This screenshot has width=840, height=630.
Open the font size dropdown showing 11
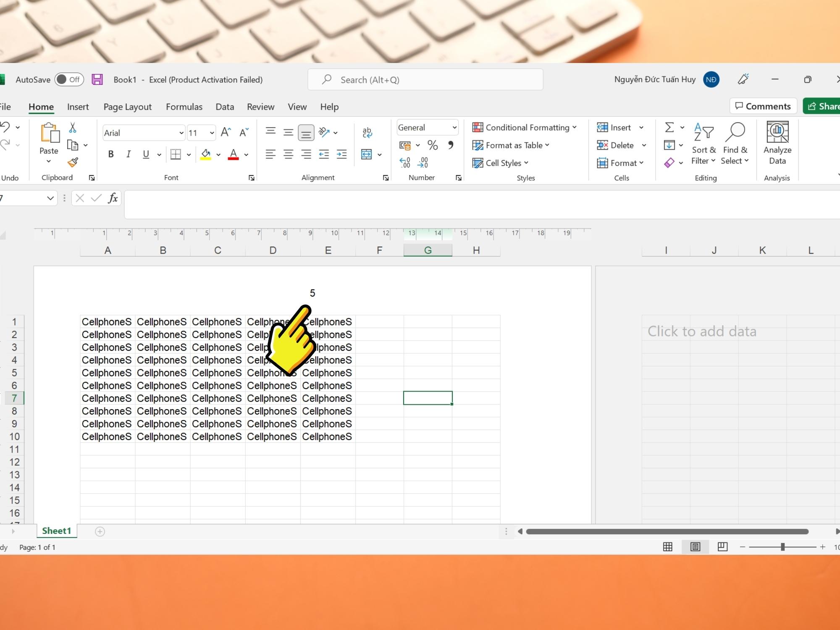212,133
